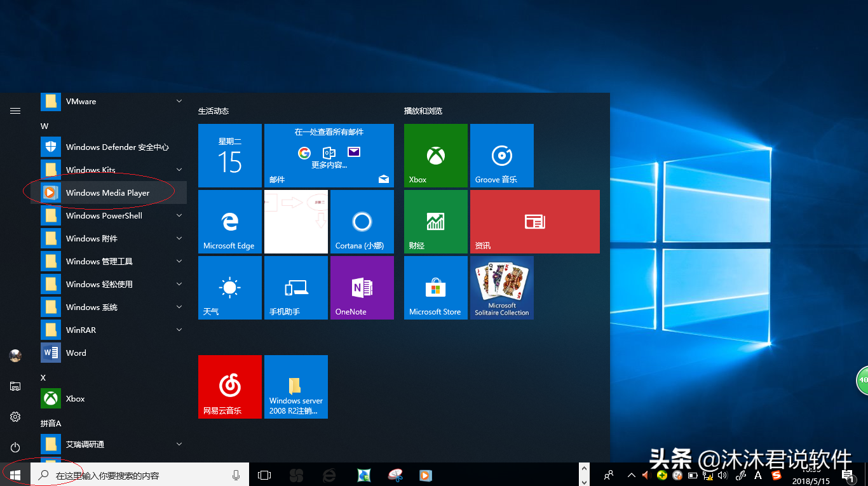Launch Microsoft Store tile
The width and height of the screenshot is (868, 486).
point(435,288)
